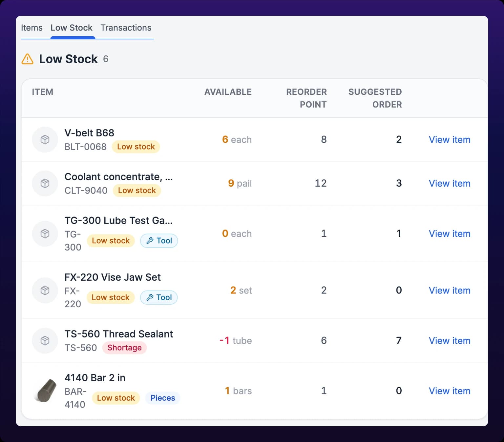Click the TG-300 Lube Test package icon

pyautogui.click(x=45, y=233)
